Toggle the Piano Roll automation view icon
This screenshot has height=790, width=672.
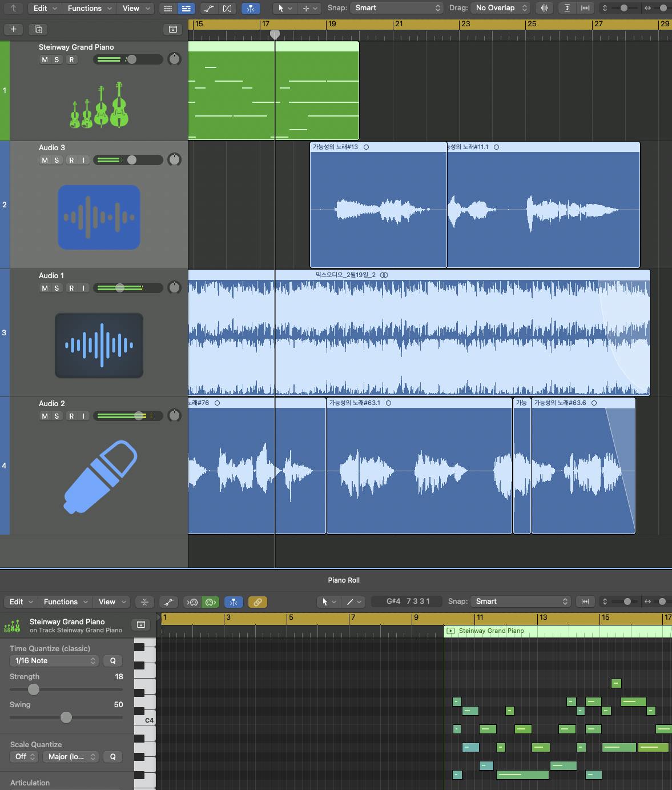click(168, 601)
